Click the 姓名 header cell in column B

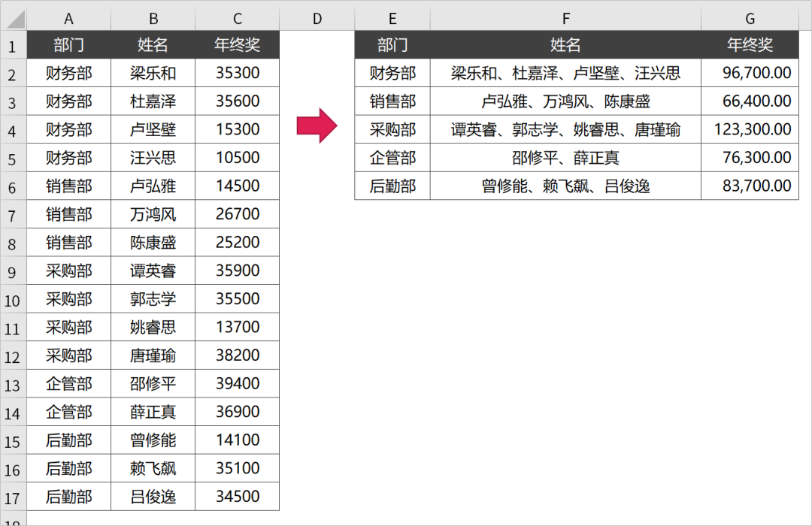coord(153,45)
